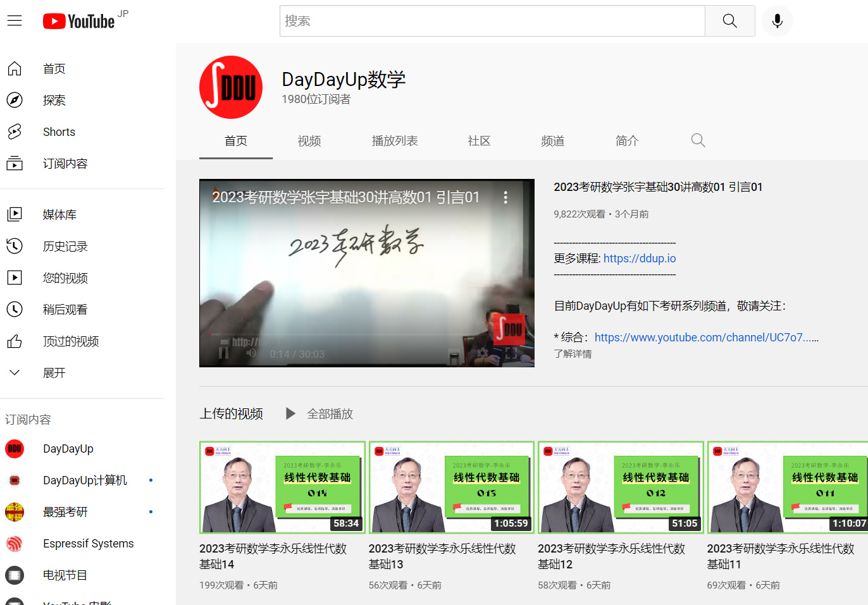Click the search magnifier button

tap(729, 21)
